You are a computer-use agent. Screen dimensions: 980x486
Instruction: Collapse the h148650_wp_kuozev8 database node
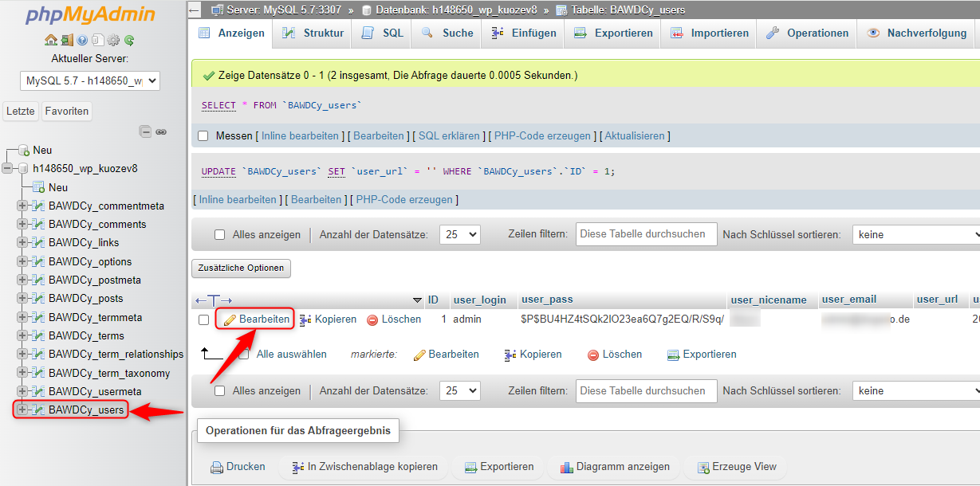point(8,169)
